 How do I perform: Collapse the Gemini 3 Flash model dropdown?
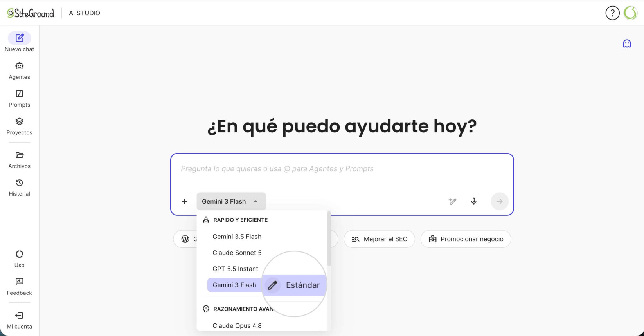231,201
